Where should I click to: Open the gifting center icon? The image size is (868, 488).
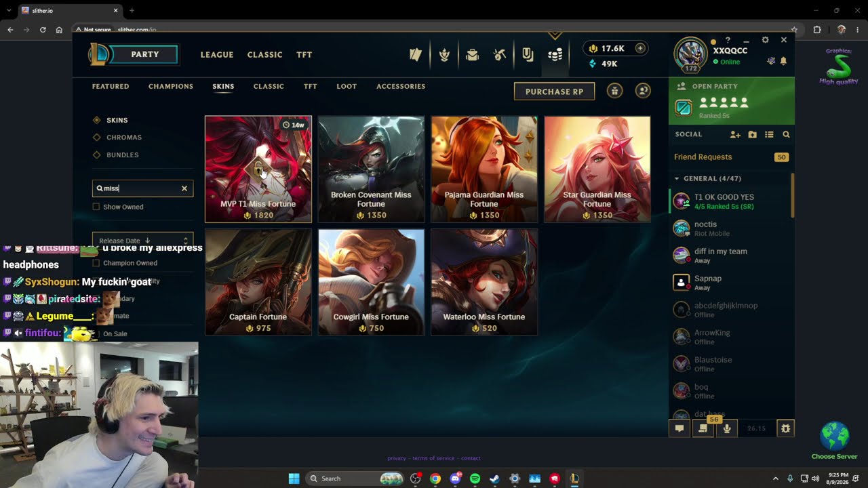click(x=614, y=91)
